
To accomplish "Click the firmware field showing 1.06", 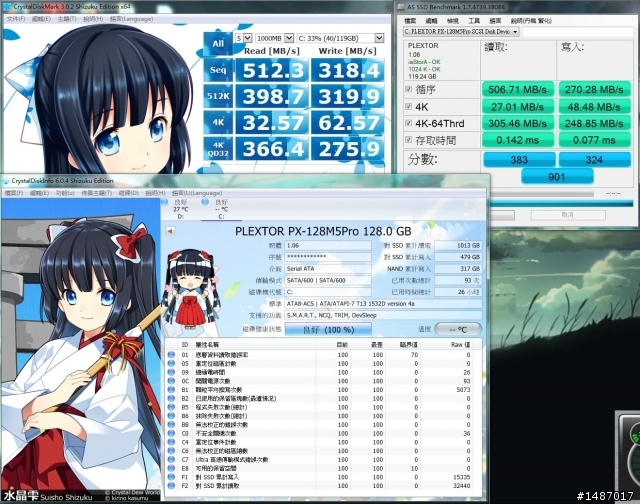I will click(328, 246).
